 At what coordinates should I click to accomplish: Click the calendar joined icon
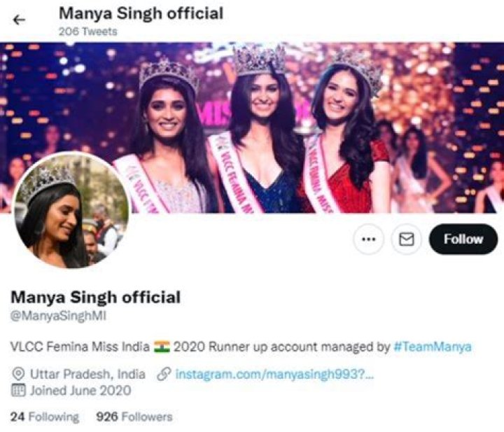pos(18,391)
